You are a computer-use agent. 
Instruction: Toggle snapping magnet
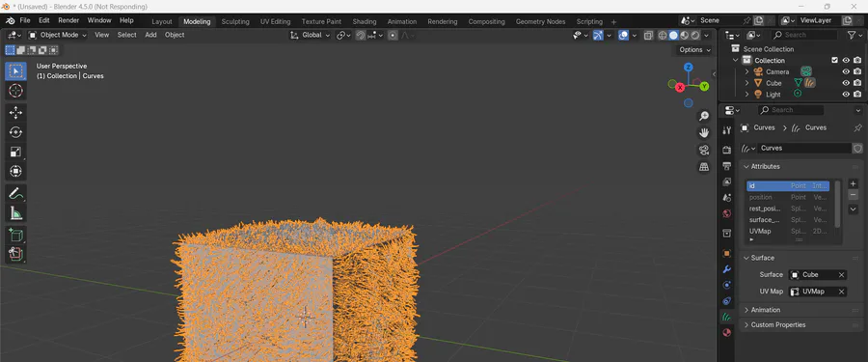[361, 35]
